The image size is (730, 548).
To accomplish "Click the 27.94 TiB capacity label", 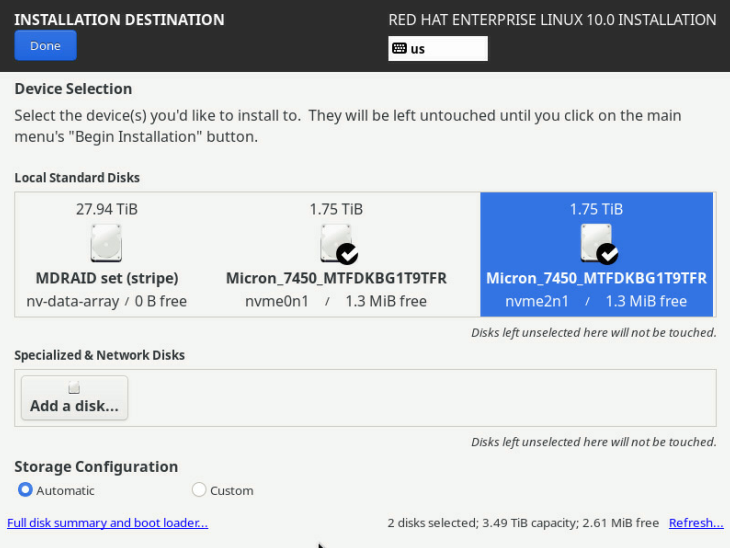I will pos(107,209).
